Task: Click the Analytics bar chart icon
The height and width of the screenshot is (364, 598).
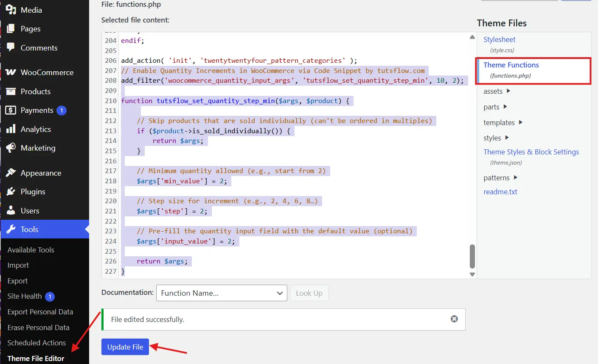Action: point(11,129)
